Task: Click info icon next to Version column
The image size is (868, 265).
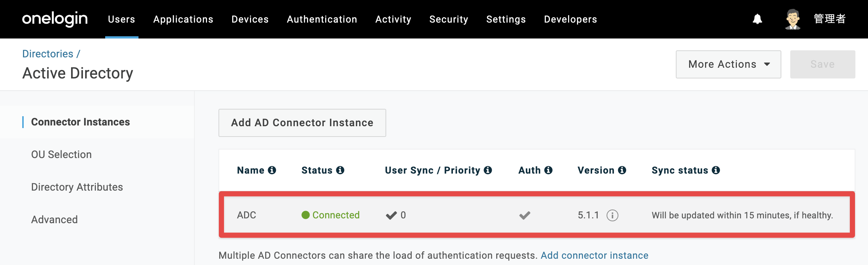Action: click(622, 170)
